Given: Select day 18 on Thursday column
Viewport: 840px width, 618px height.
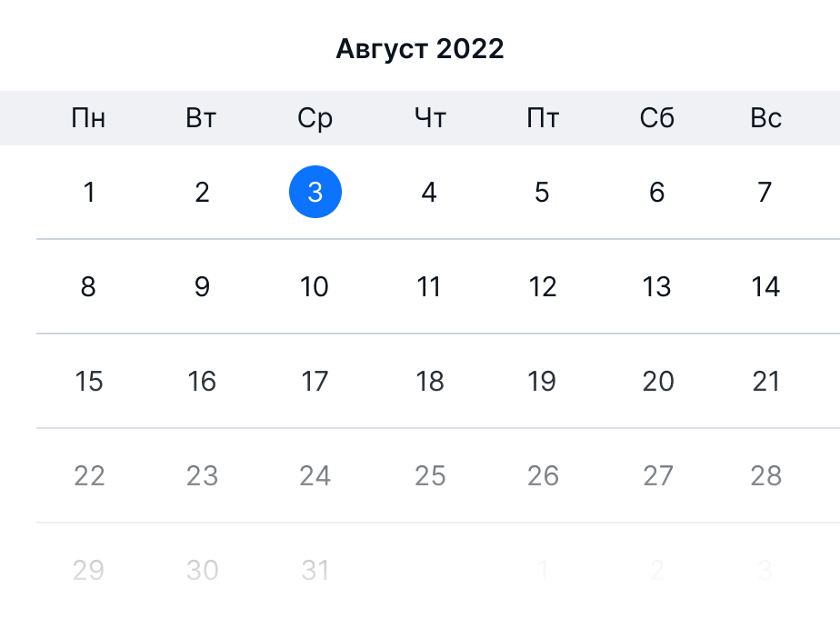Looking at the screenshot, I should pyautogui.click(x=430, y=382).
